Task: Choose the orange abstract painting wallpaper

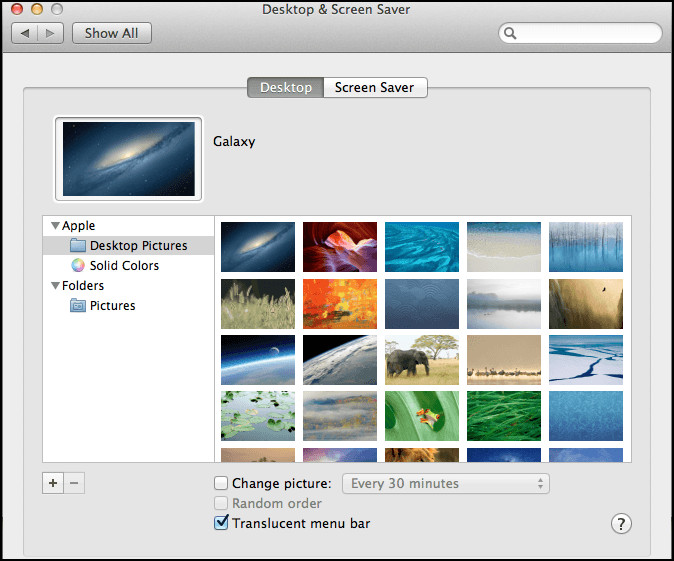Action: pos(340,304)
